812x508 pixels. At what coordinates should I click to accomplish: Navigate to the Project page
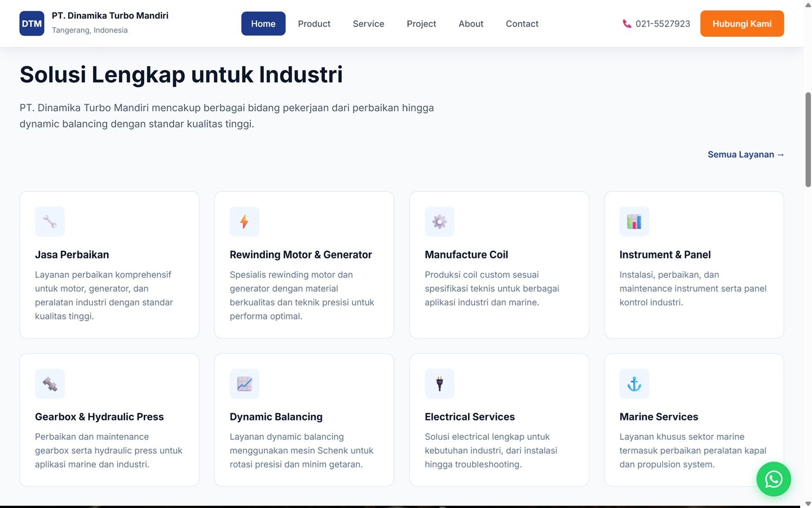[x=421, y=24]
